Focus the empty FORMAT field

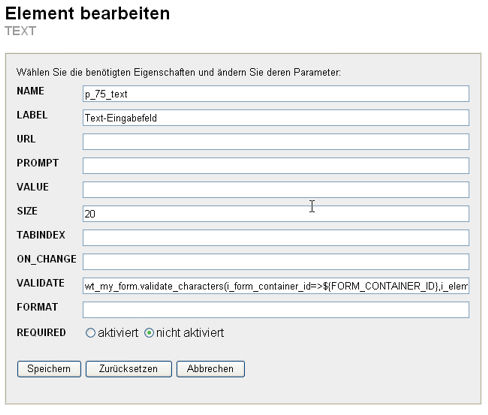coord(276,310)
